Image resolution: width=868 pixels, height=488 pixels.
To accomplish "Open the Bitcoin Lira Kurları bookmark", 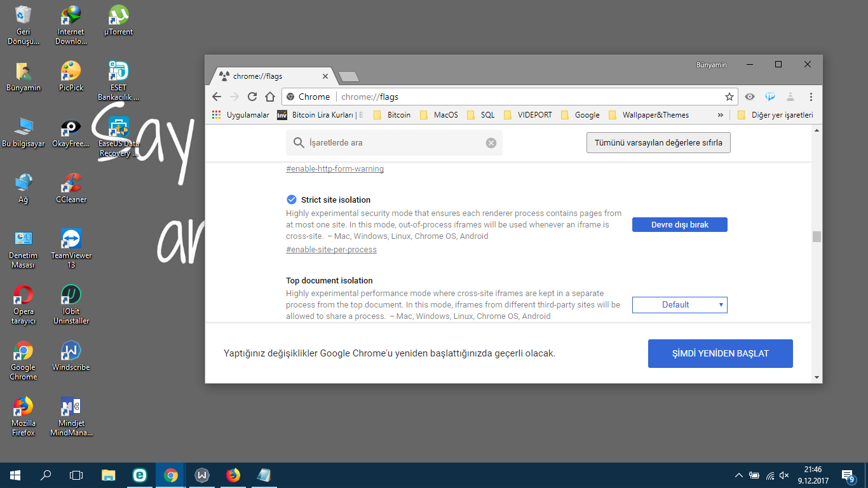I will point(320,115).
